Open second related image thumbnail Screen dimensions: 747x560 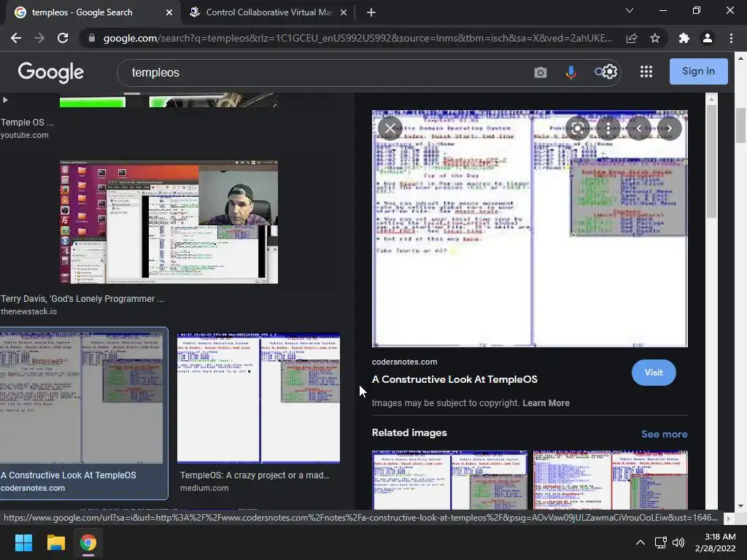pos(611,480)
